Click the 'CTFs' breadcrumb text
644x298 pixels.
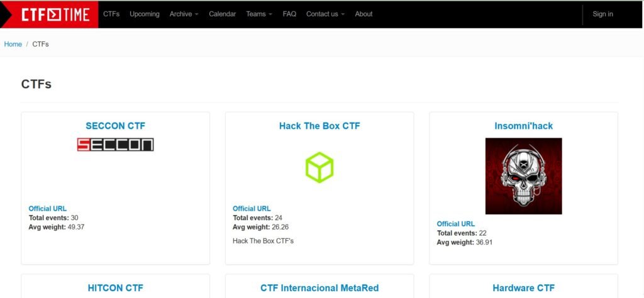point(41,45)
